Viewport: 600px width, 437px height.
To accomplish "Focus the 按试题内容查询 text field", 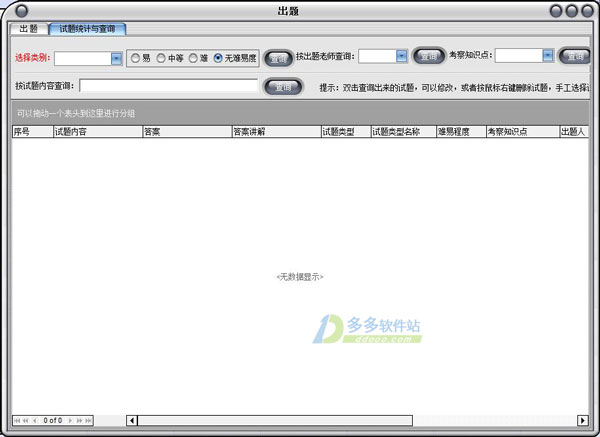I will click(168, 86).
